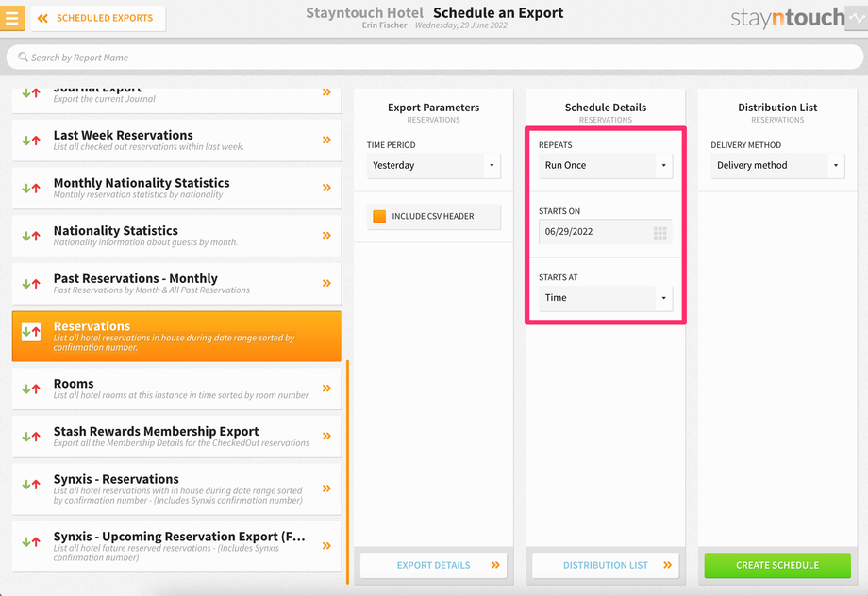868x596 pixels.
Task: Click the double chevron on Journal Export row
Action: point(326,91)
